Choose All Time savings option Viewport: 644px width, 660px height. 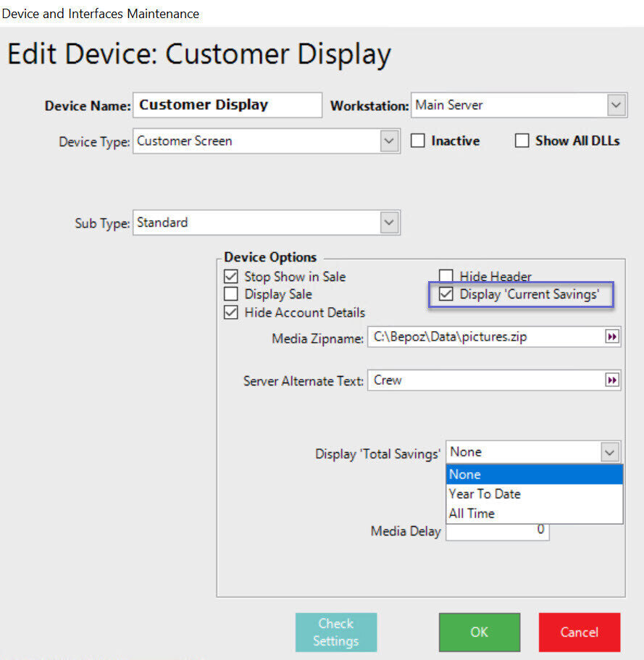pyautogui.click(x=472, y=514)
